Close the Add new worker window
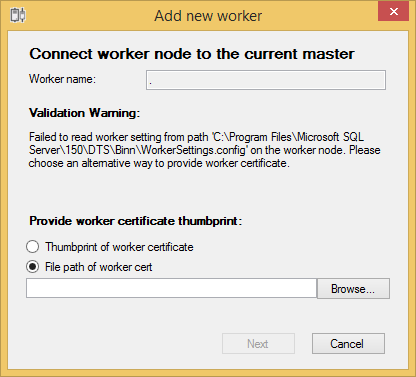This screenshot has height=377, width=416. coord(393,11)
